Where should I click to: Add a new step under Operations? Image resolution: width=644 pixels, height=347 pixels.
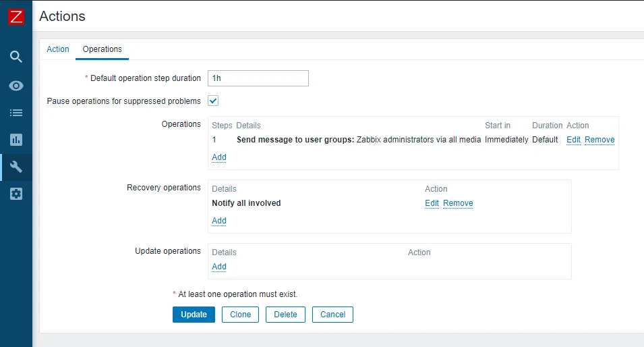coord(219,157)
